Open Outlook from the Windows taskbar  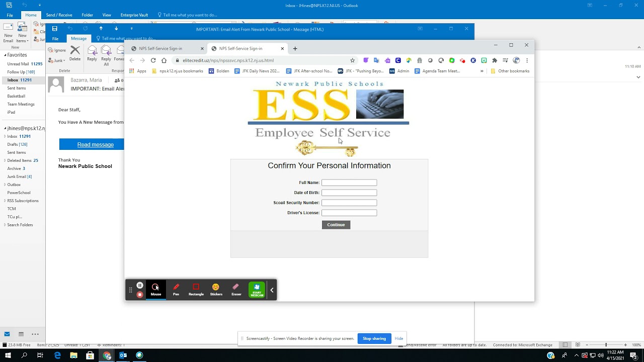coord(123,355)
